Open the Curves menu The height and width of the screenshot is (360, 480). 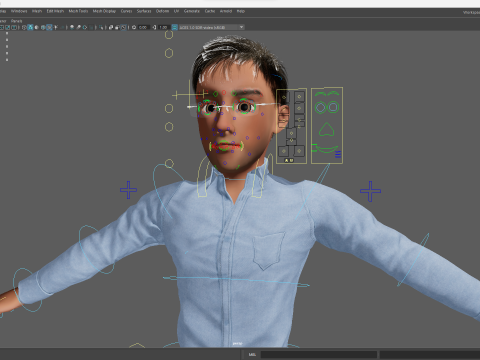(126, 11)
